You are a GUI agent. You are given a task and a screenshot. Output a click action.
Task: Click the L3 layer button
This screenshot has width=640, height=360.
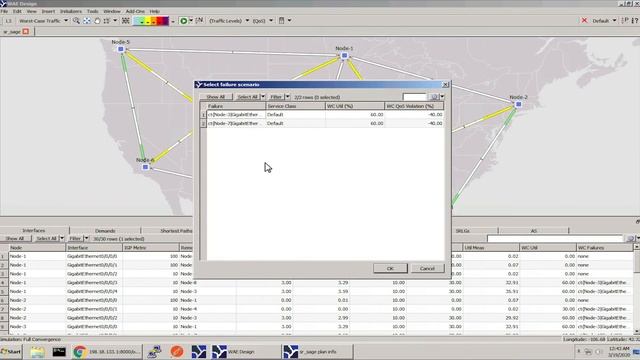pos(9,21)
